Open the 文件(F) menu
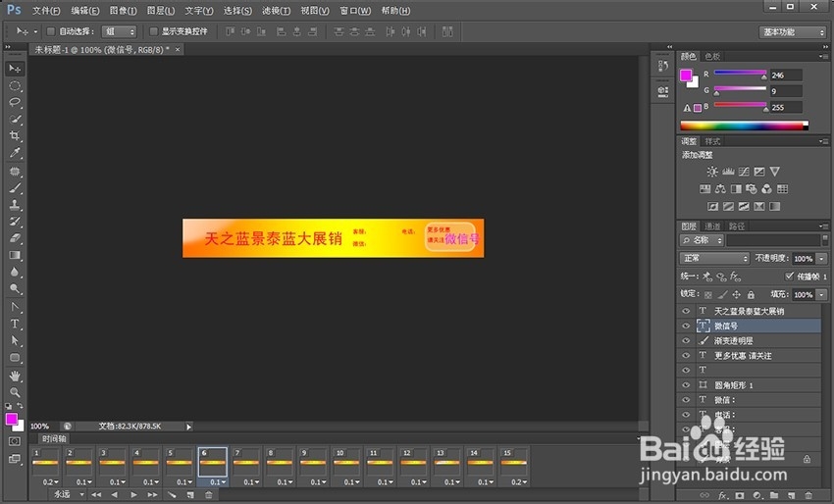Viewport: 834px width, 504px height. pos(46,11)
